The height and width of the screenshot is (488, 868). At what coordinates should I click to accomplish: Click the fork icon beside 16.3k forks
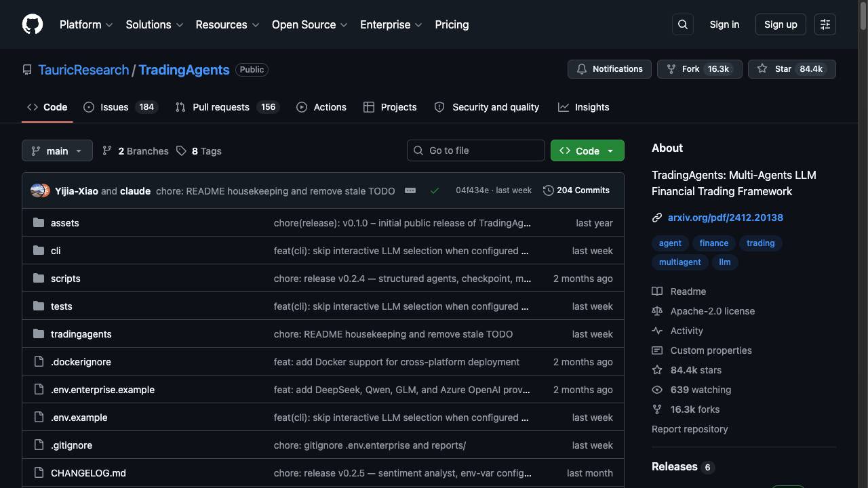(657, 409)
